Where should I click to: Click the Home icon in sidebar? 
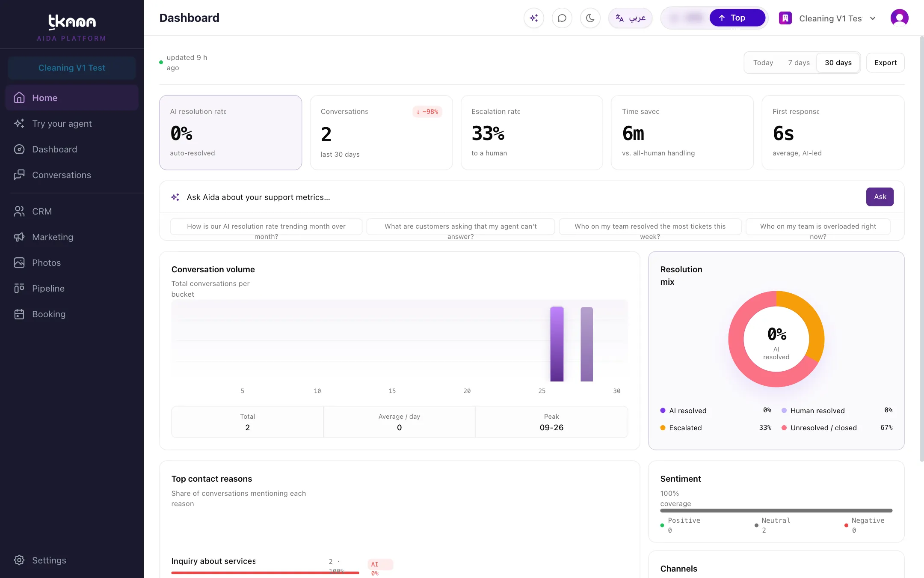tap(19, 98)
